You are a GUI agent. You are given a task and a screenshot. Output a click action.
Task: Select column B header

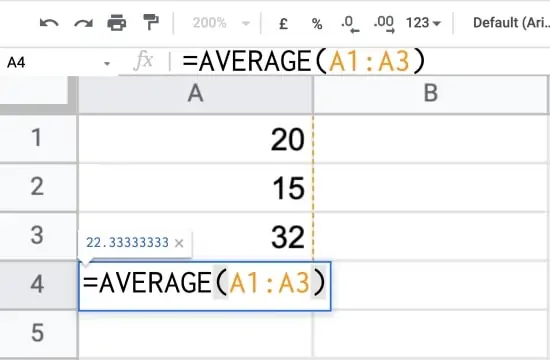tap(431, 94)
